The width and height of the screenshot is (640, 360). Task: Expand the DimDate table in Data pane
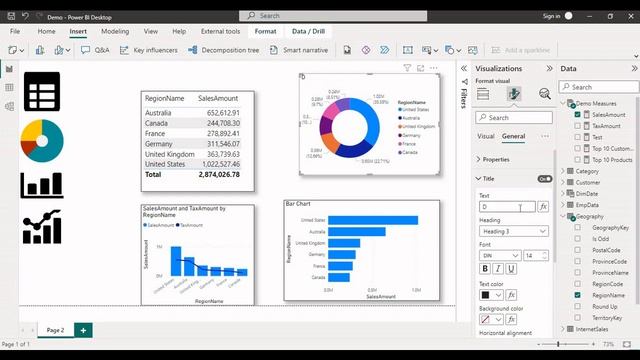pos(563,193)
